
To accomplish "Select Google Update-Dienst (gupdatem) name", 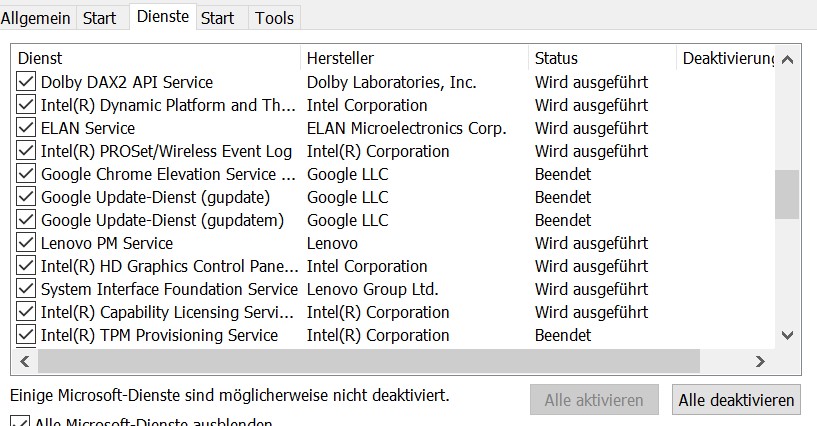I will (x=162, y=220).
